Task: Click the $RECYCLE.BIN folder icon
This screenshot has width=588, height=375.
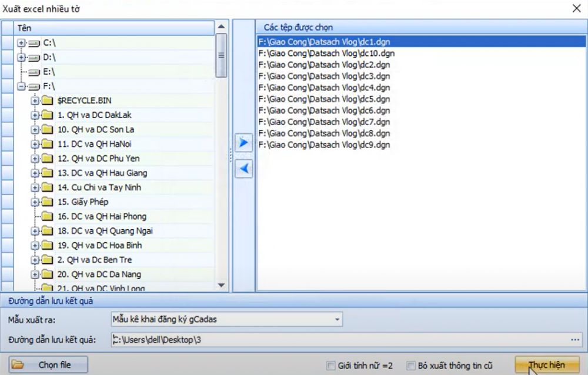Action: click(48, 101)
